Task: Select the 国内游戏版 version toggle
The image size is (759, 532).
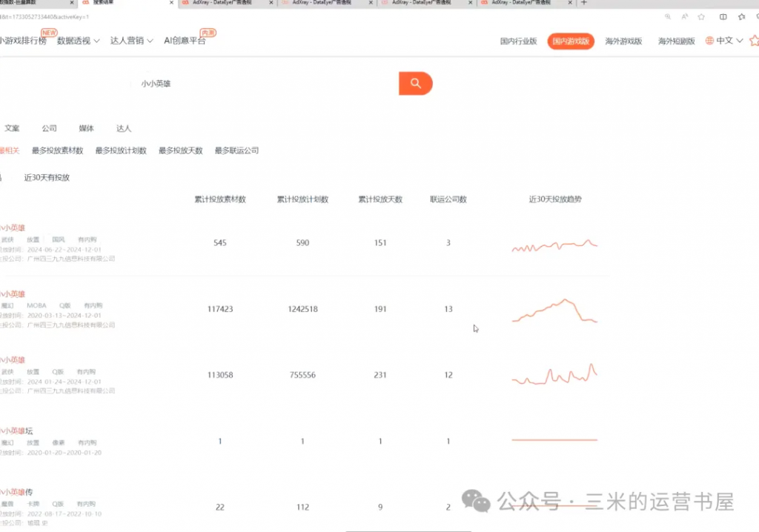Action: point(570,41)
